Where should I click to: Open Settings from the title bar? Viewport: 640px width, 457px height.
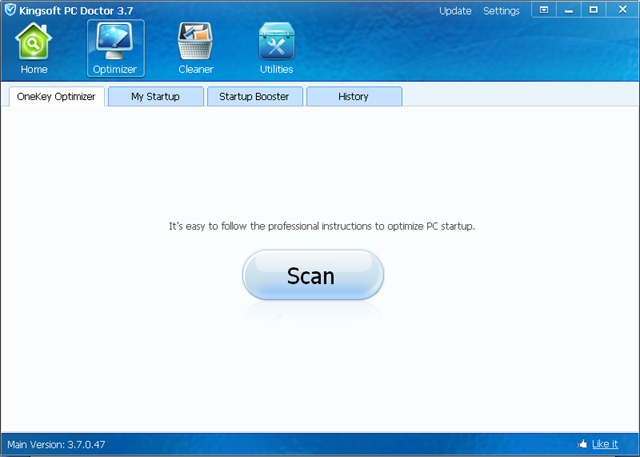[x=501, y=11]
